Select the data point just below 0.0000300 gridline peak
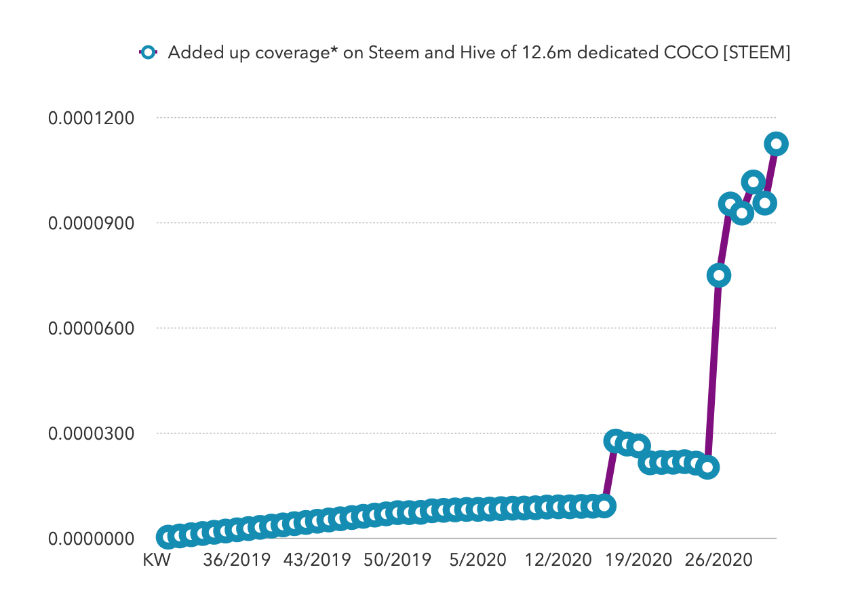Screen dimensions: 841x616 [x=615, y=441]
